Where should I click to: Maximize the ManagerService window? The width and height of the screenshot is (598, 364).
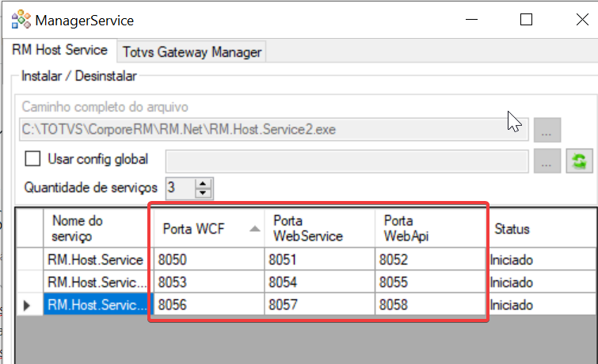tap(526, 20)
